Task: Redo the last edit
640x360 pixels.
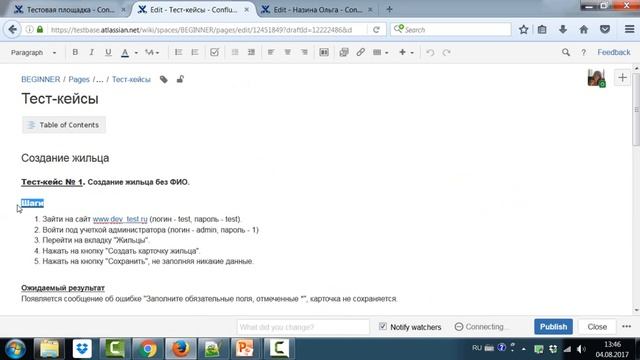Action: tap(447, 52)
